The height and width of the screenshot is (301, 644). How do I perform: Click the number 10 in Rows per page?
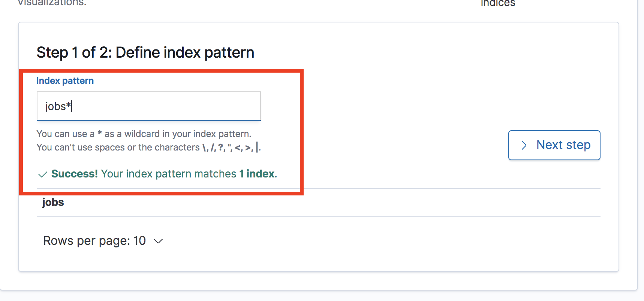coord(139,241)
